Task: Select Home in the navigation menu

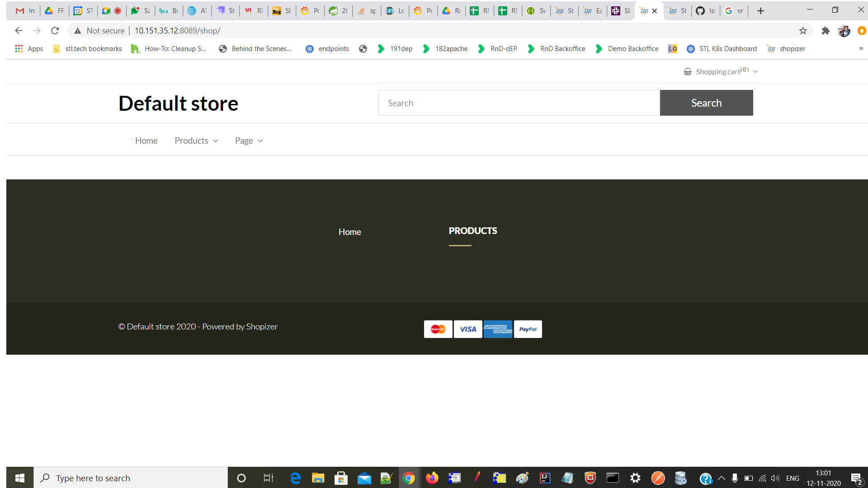Action: [146, 141]
